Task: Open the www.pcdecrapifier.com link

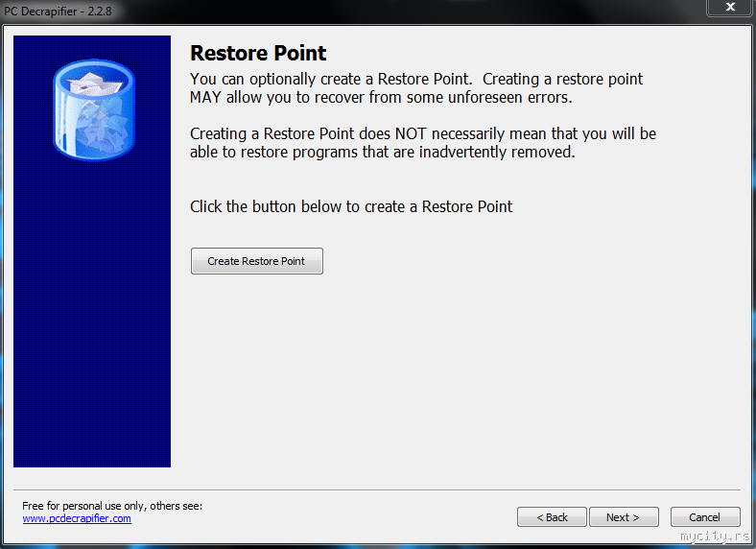Action: point(77,518)
